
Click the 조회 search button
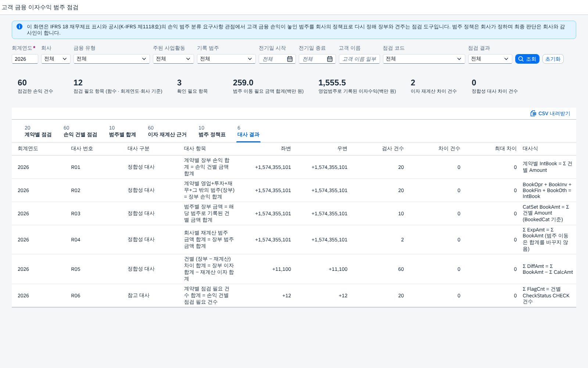tap(527, 59)
